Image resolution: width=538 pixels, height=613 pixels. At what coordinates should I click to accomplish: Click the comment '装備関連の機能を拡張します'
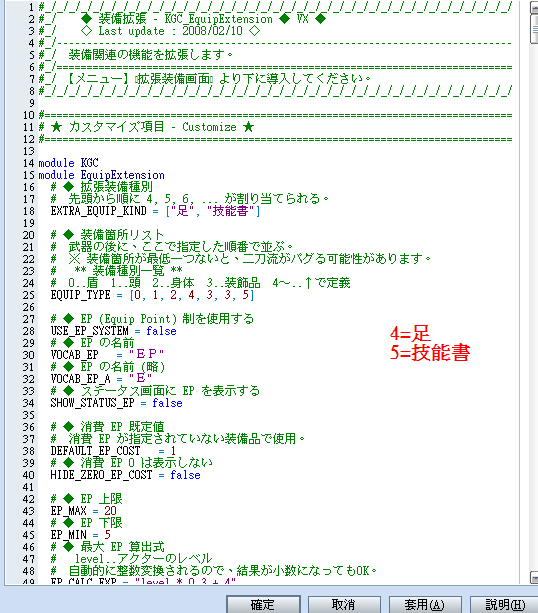[151, 55]
